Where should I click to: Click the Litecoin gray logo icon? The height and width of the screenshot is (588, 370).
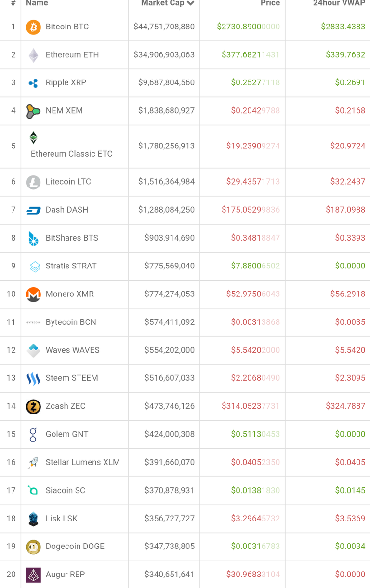coord(33,182)
